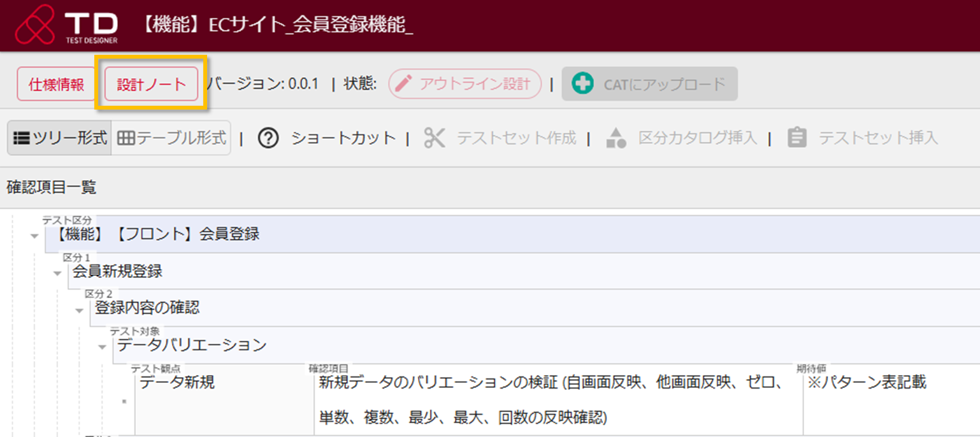Open the 仕様情報 button

point(57,85)
